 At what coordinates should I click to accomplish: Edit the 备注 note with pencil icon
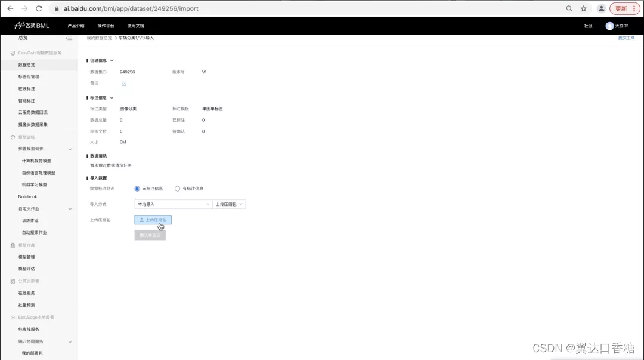pyautogui.click(x=123, y=84)
